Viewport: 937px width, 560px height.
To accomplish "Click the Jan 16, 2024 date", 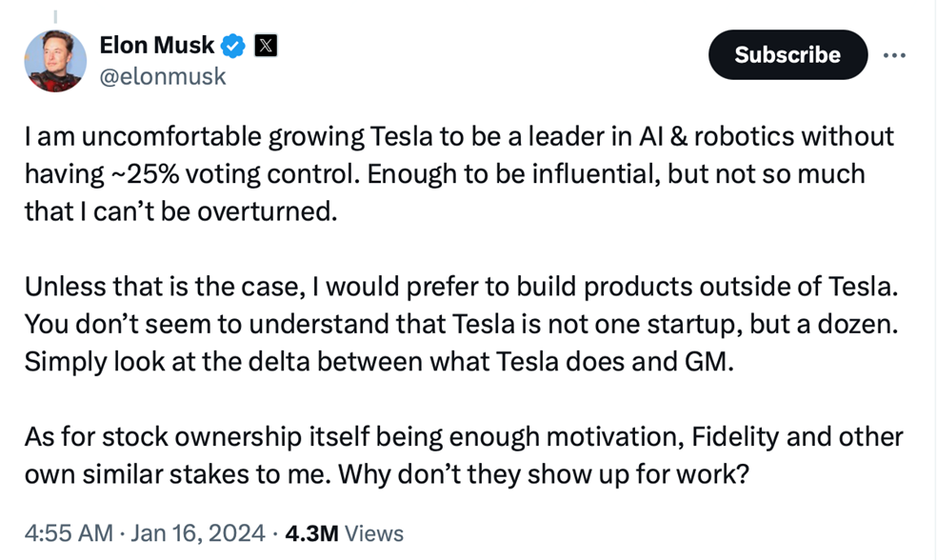I will (x=197, y=533).
